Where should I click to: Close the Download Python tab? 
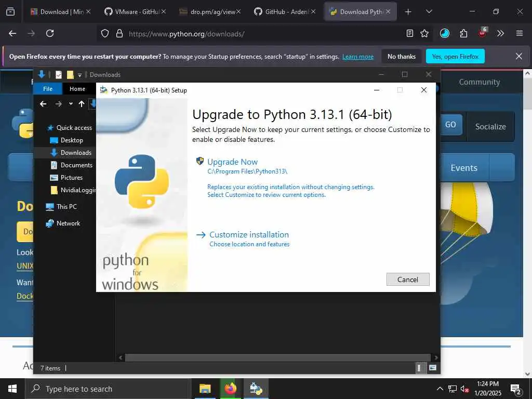tap(388, 11)
